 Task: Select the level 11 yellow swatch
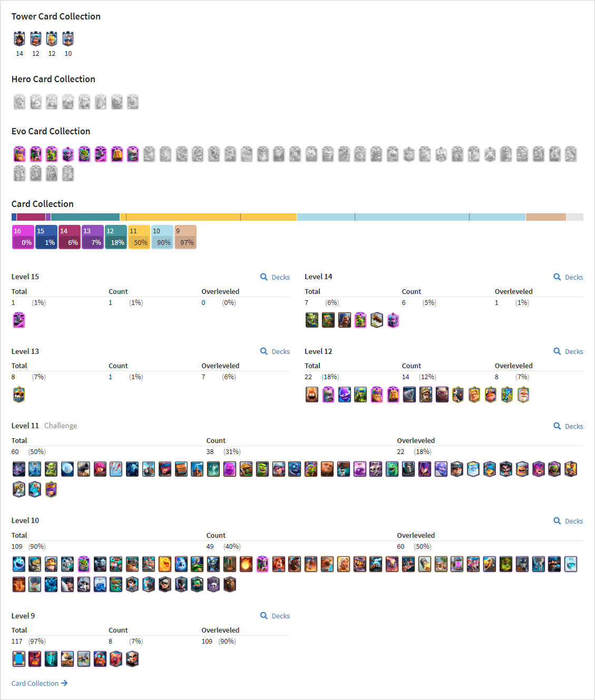coord(139,237)
